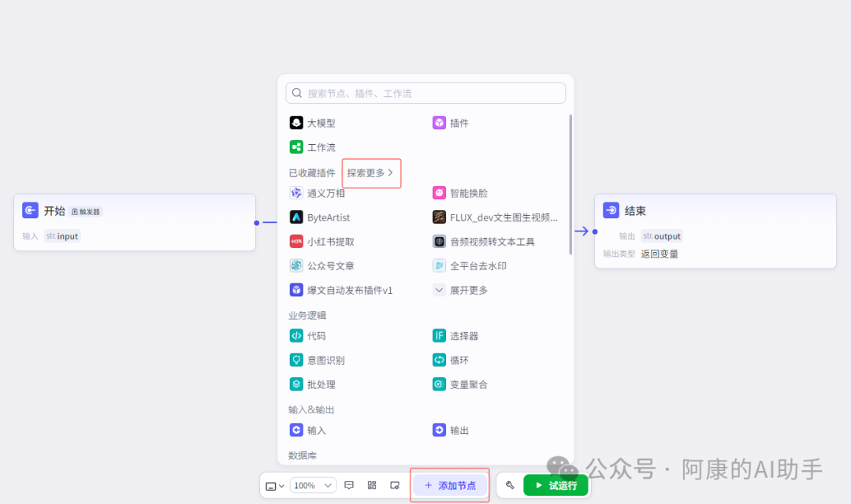Open the interaction mode dropdown
The image size is (851, 504).
tap(275, 486)
